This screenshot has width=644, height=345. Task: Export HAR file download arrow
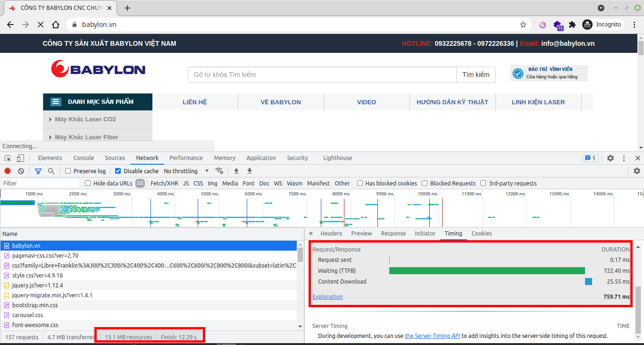(250, 171)
